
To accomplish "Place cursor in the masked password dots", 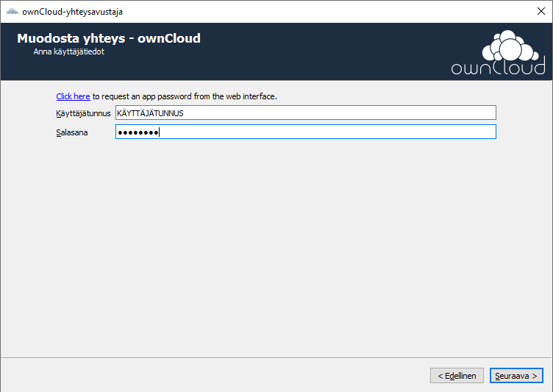I will [x=138, y=132].
